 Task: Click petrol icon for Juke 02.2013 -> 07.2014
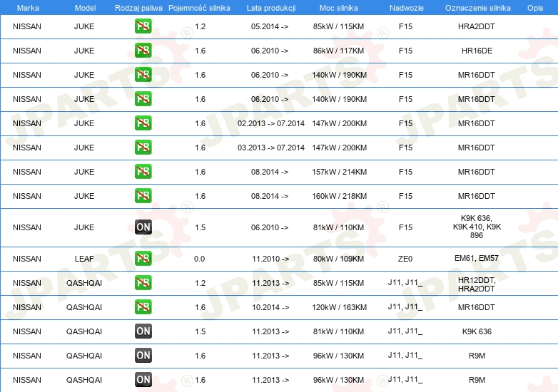click(143, 123)
